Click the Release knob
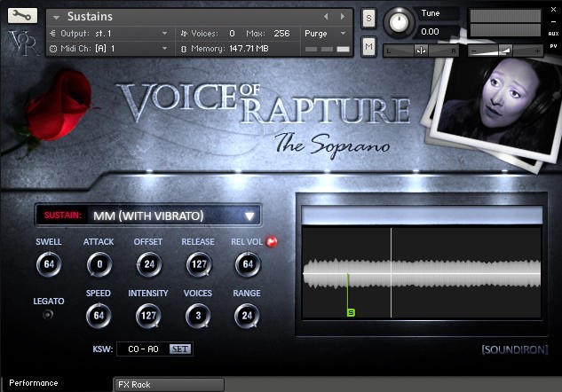562x392 pixels. [x=198, y=264]
